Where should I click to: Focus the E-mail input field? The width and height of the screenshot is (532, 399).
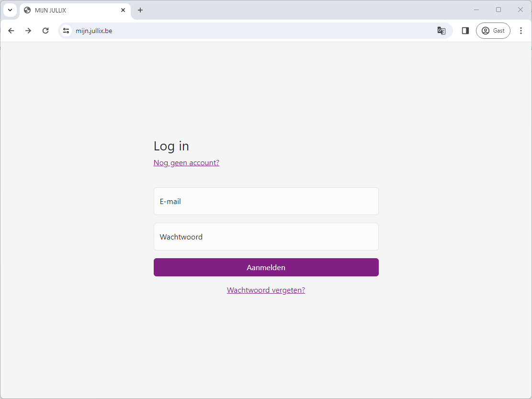pos(266,201)
